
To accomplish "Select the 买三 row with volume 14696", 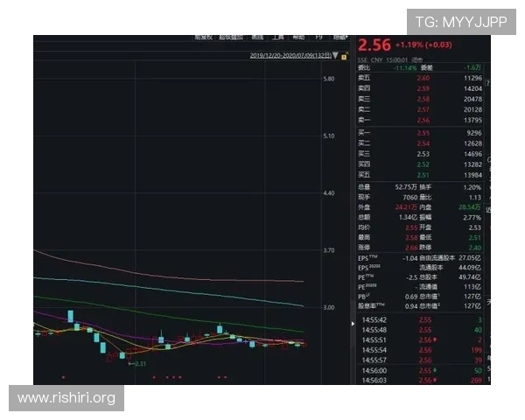I will coord(420,154).
